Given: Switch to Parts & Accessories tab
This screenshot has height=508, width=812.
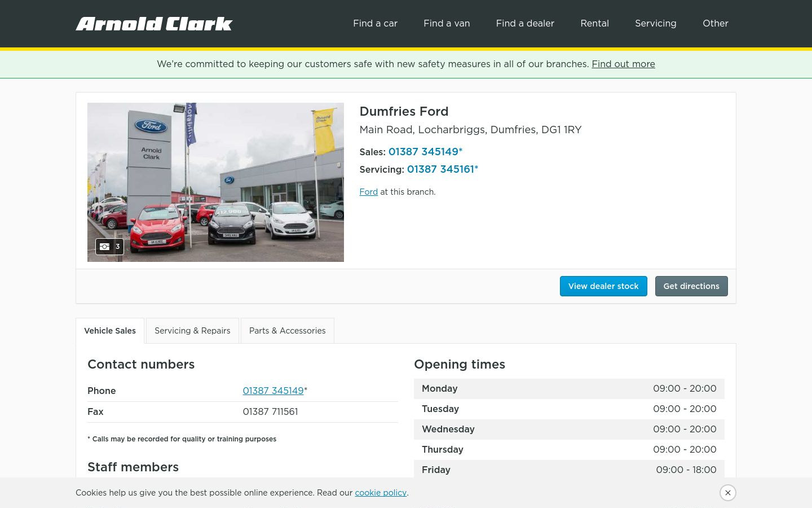Looking at the screenshot, I should point(287,331).
